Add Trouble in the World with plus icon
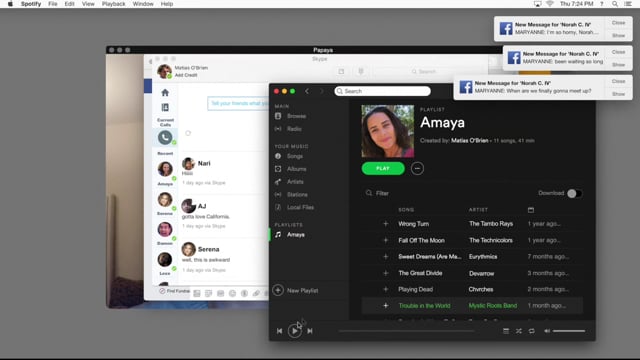 click(x=386, y=306)
